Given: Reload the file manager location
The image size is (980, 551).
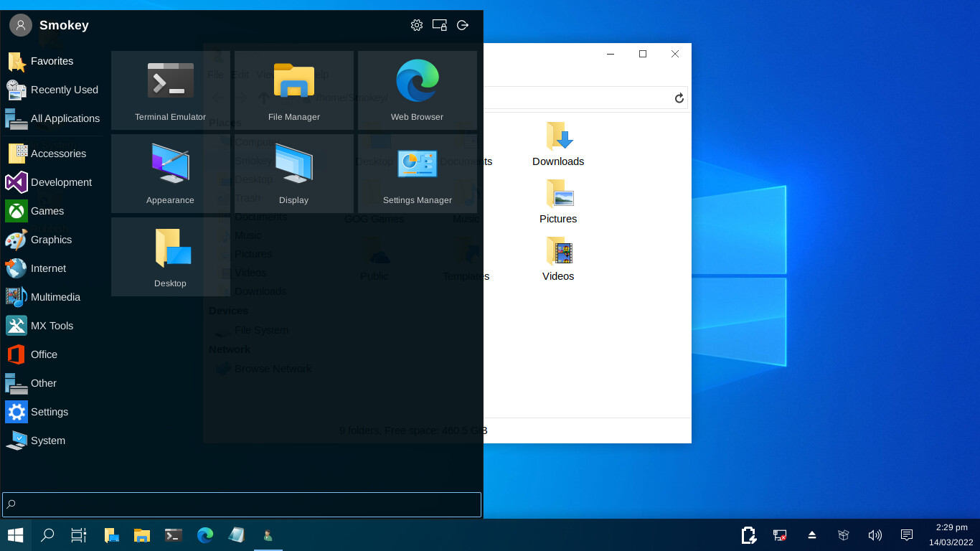Looking at the screenshot, I should pos(679,98).
